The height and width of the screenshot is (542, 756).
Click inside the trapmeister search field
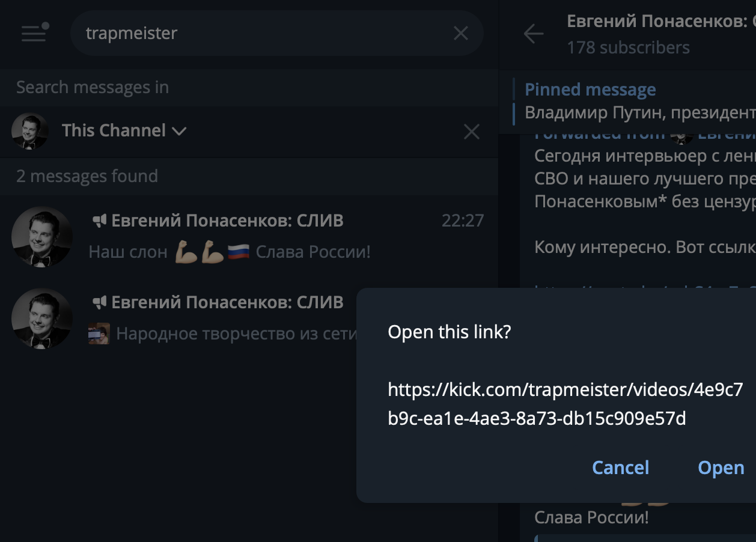click(264, 33)
